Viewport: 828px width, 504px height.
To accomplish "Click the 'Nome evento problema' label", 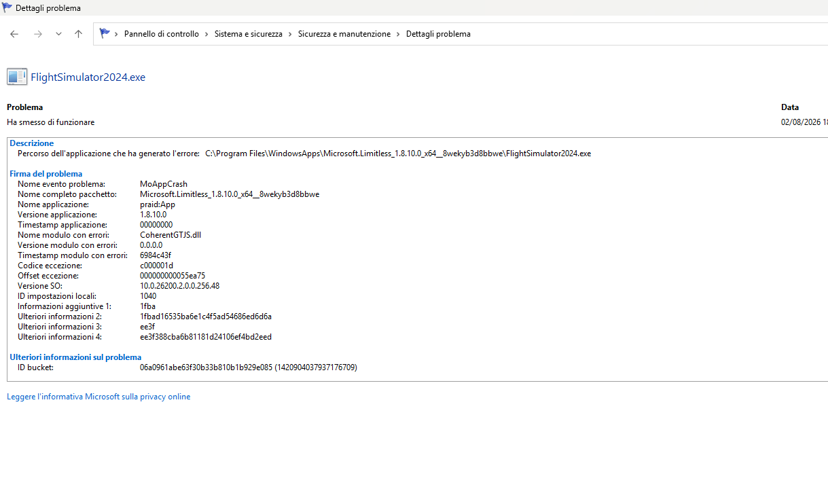I will [61, 184].
